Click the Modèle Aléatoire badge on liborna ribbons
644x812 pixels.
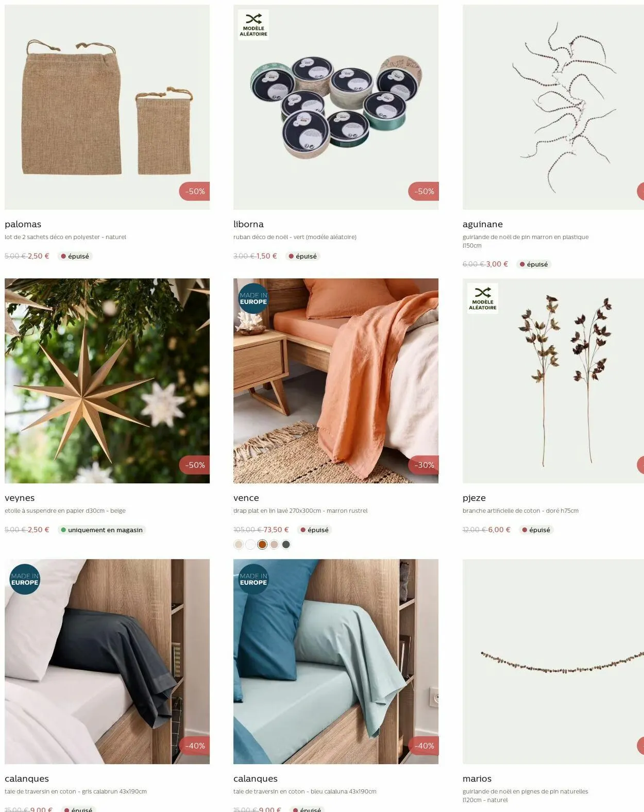[253, 25]
